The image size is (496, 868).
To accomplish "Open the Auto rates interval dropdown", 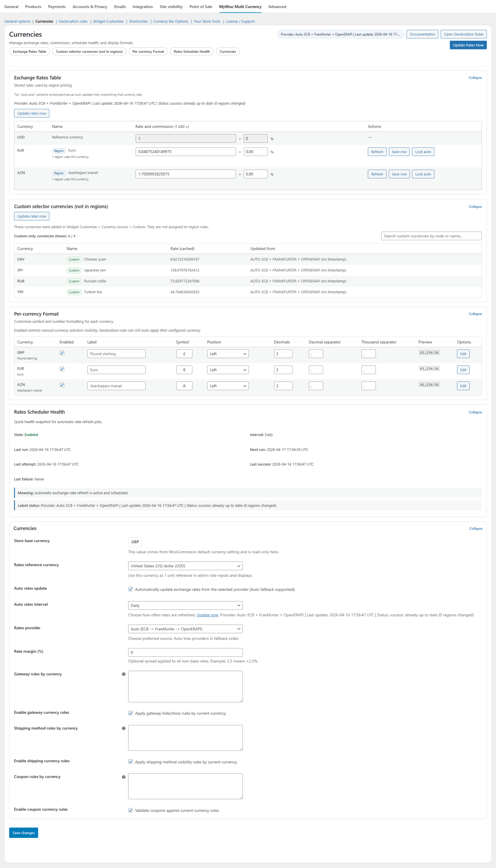I will pyautogui.click(x=185, y=605).
